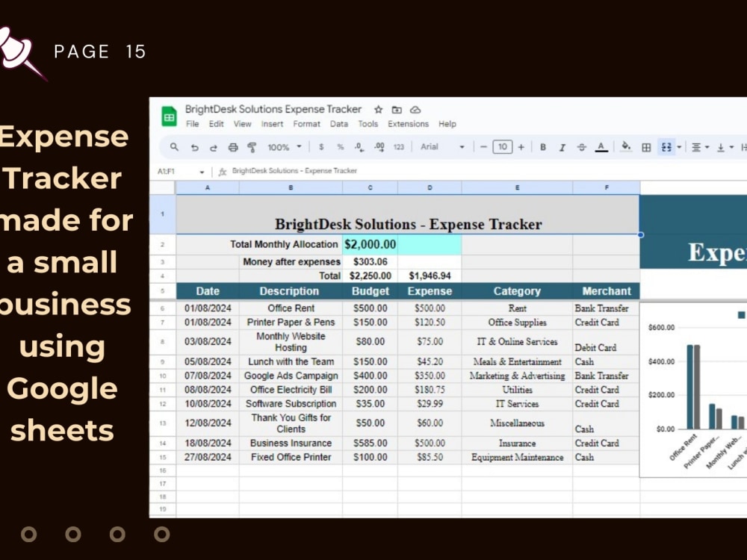This screenshot has height=560, width=747.
Task: Open more number formats (123)
Action: (x=399, y=147)
